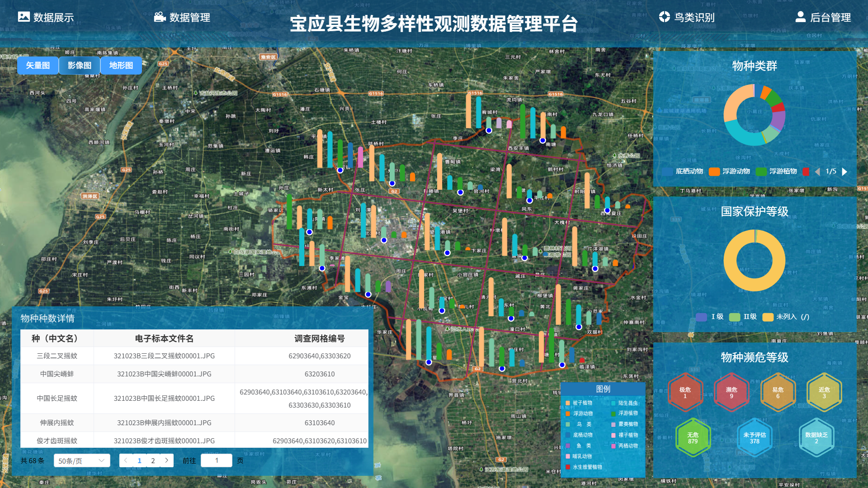Select the 近危 hexagon badge

point(824,392)
